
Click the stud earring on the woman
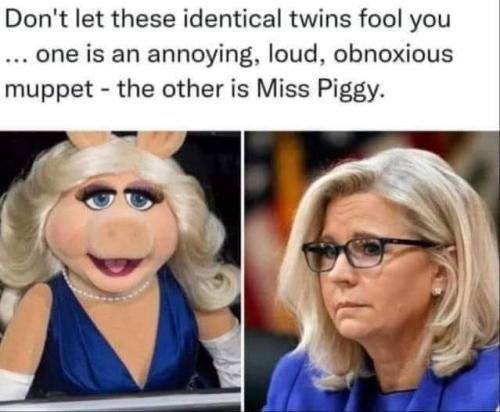click(x=438, y=291)
